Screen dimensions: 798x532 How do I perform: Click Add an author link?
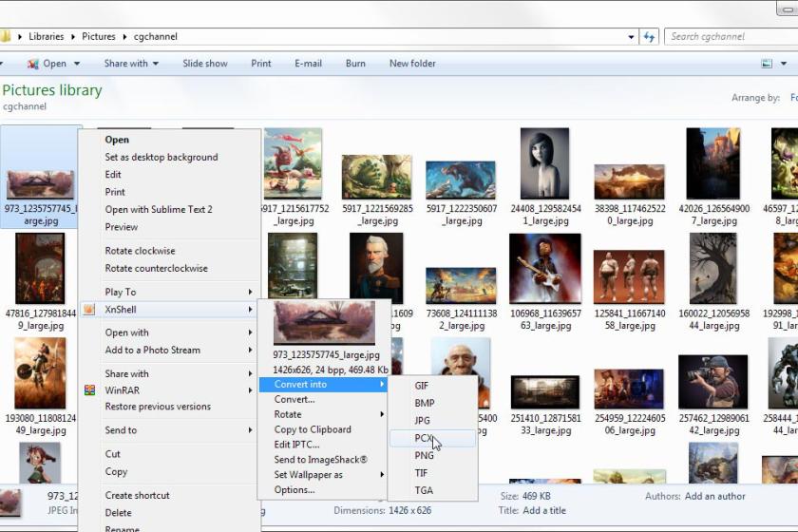click(x=714, y=496)
